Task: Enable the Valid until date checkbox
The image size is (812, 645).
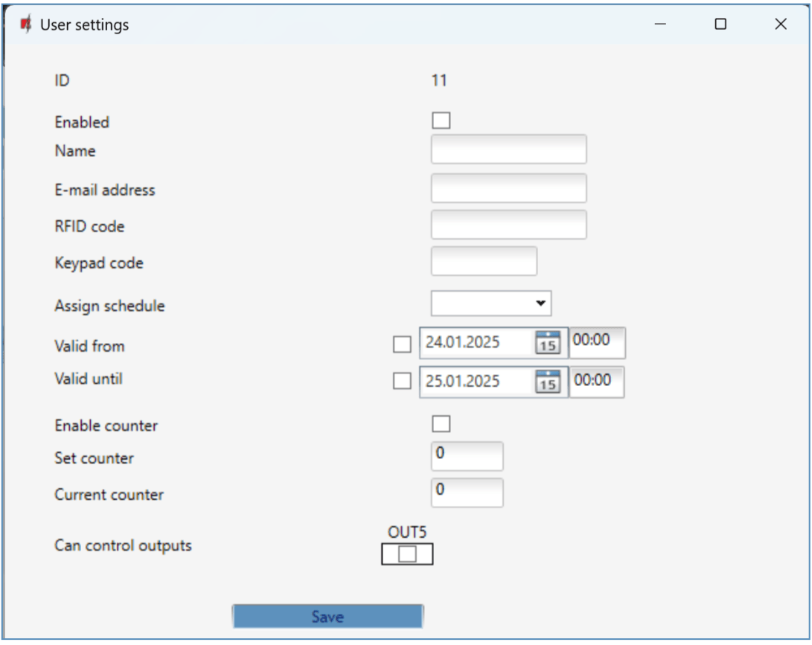Action: (402, 381)
